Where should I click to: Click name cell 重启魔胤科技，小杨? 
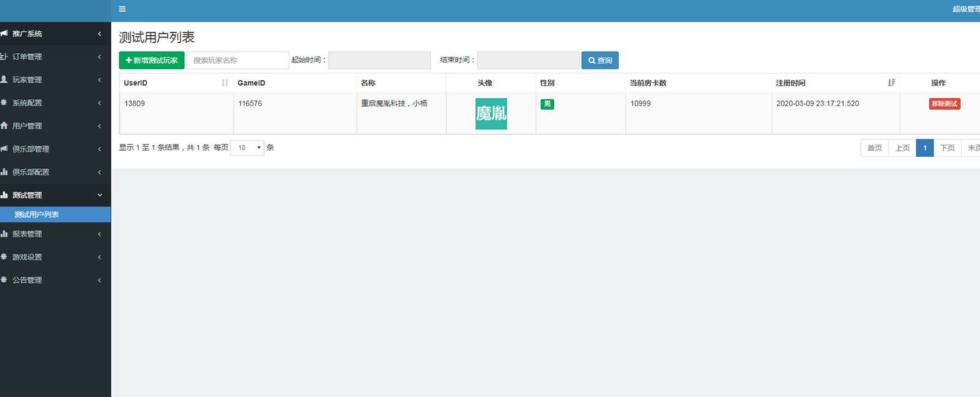click(x=394, y=104)
